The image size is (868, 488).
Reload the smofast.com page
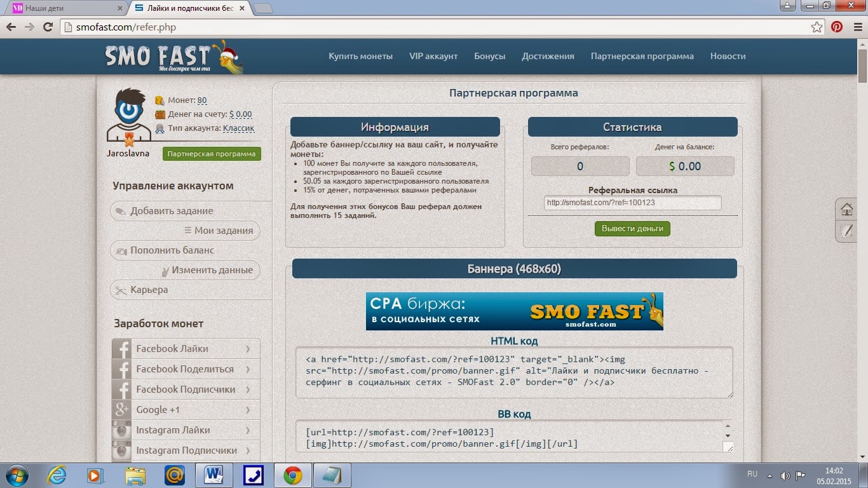point(48,27)
